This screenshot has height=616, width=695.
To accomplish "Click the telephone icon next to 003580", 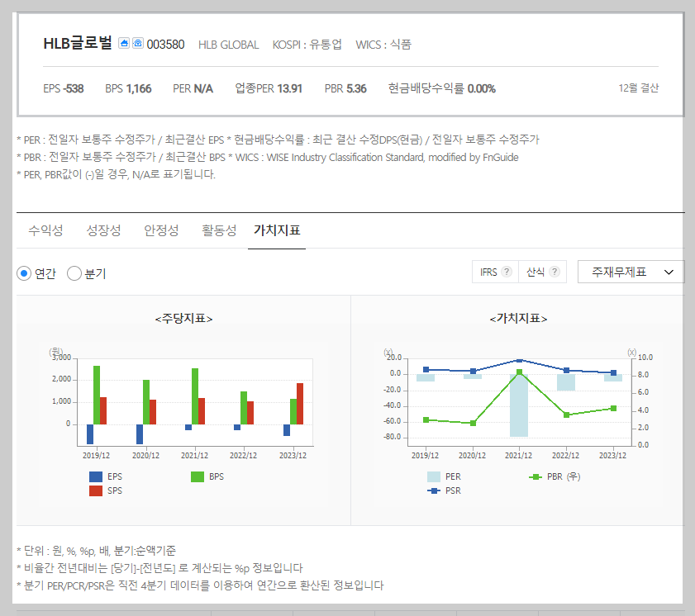I will tap(138, 43).
